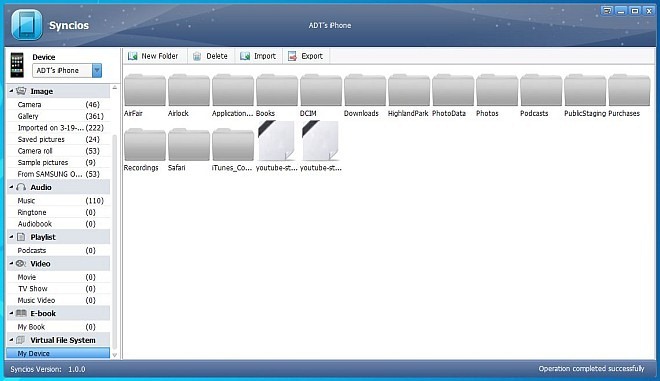Image resolution: width=660 pixels, height=381 pixels.
Task: Select My Device in Virtual File System
Action: tap(59, 353)
